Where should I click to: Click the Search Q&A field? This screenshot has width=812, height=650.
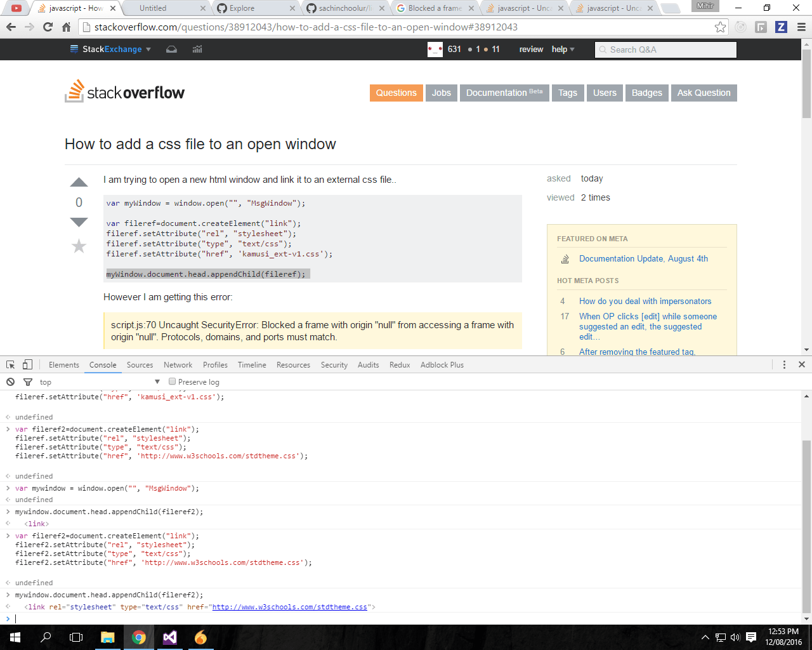tap(665, 50)
